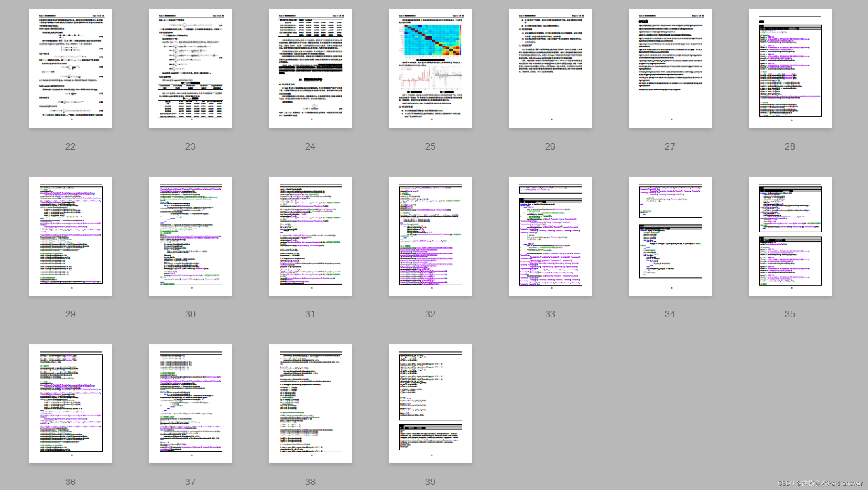This screenshot has width=868, height=490.
Task: Click the page number label 29
Action: [x=70, y=314]
